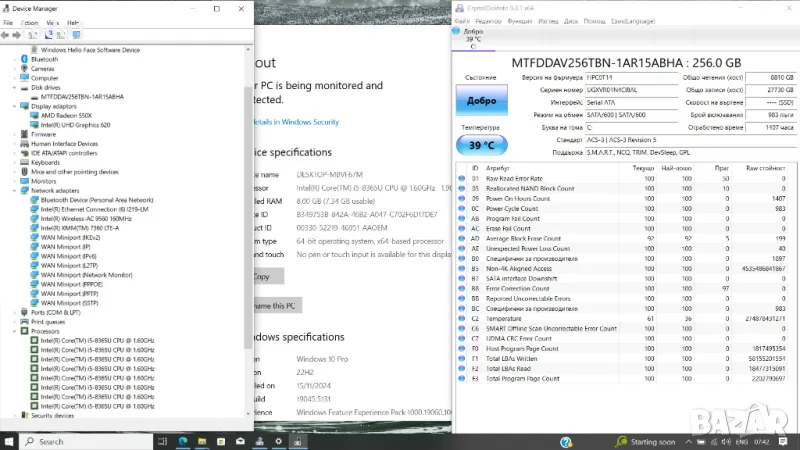Open the Action menu in Device Manager

(29, 22)
